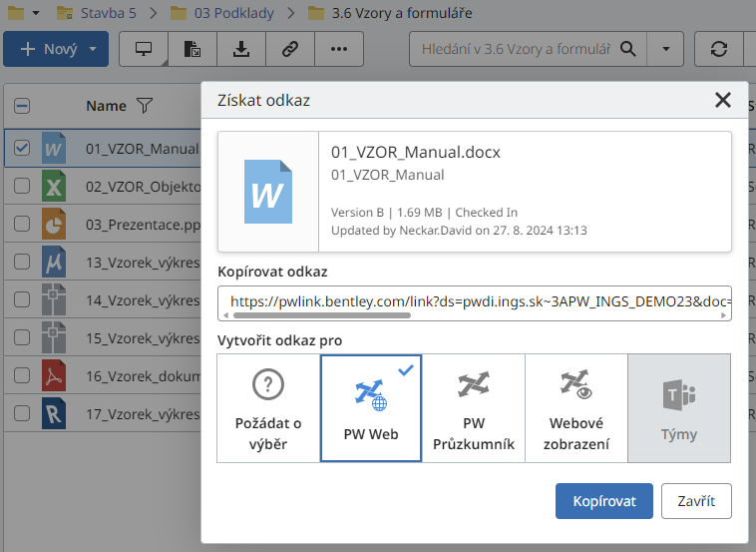Click the document copy-out icon in toolbar
756x552 pixels.
[192, 49]
